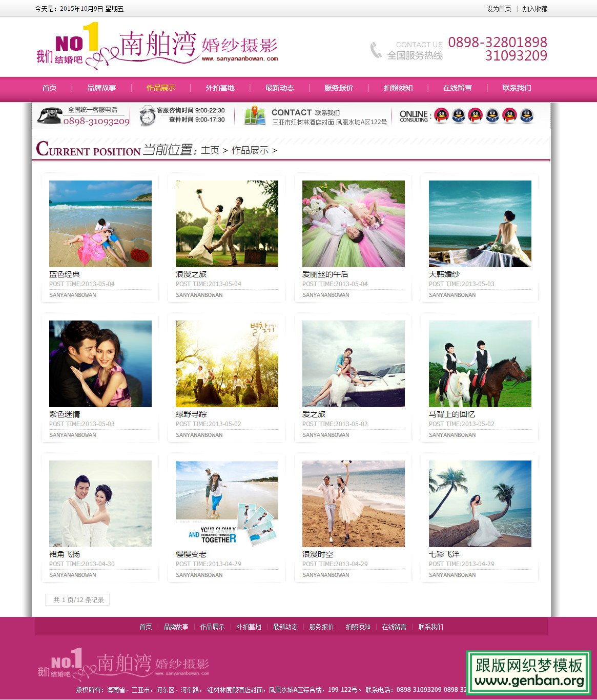Click the 加入收藏 link at top
This screenshot has width=597, height=700.
(x=535, y=9)
